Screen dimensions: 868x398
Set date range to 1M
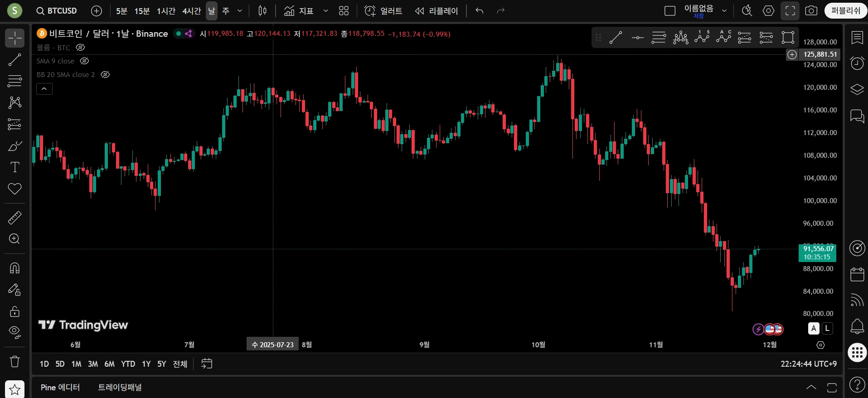(x=76, y=364)
